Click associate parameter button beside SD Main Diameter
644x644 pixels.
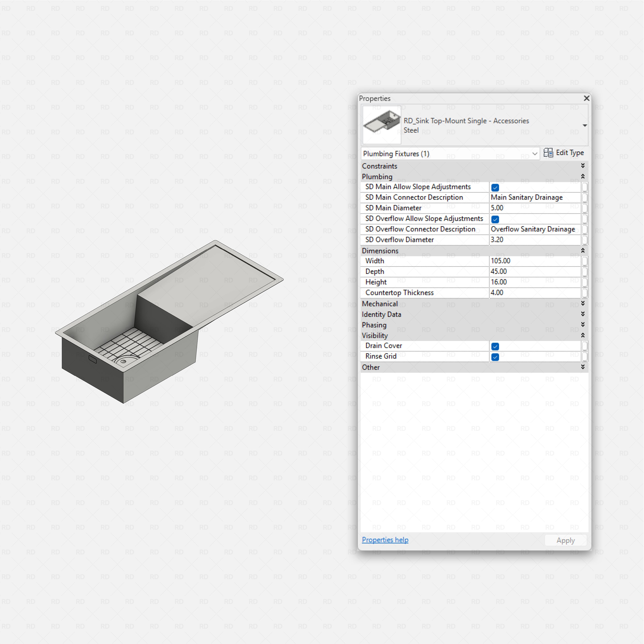pos(585,208)
